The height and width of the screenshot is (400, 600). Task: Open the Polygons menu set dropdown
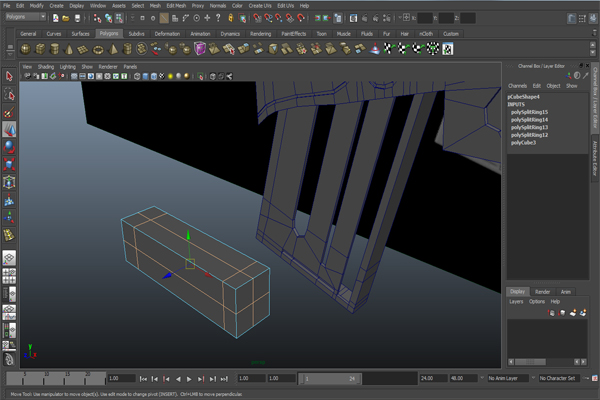tap(26, 17)
